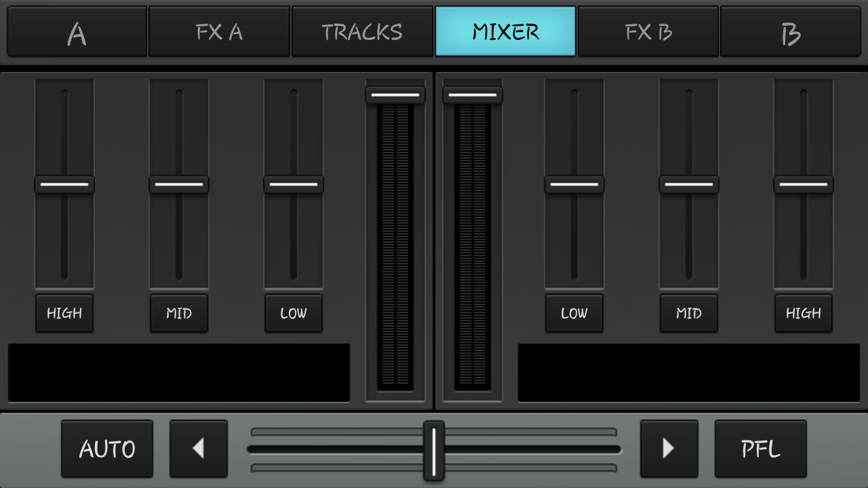The width and height of the screenshot is (868, 488).
Task: Click the left deck LOW button
Action: 294,313
